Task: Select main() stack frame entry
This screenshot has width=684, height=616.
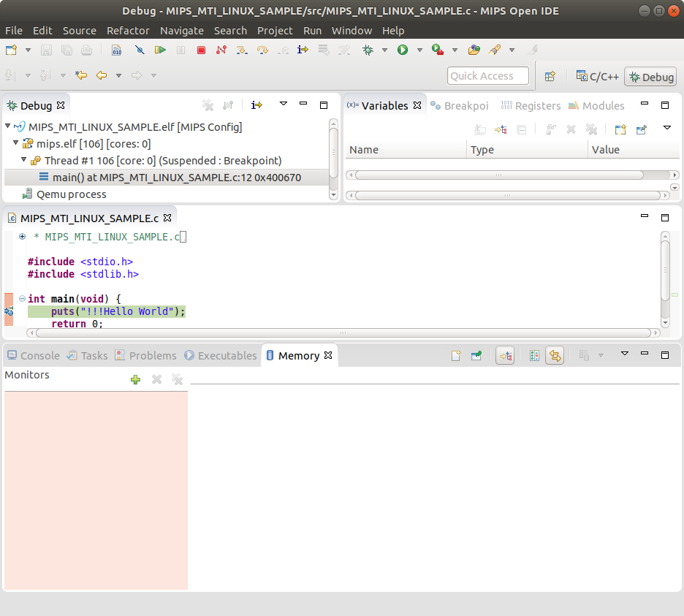Action: click(x=167, y=178)
